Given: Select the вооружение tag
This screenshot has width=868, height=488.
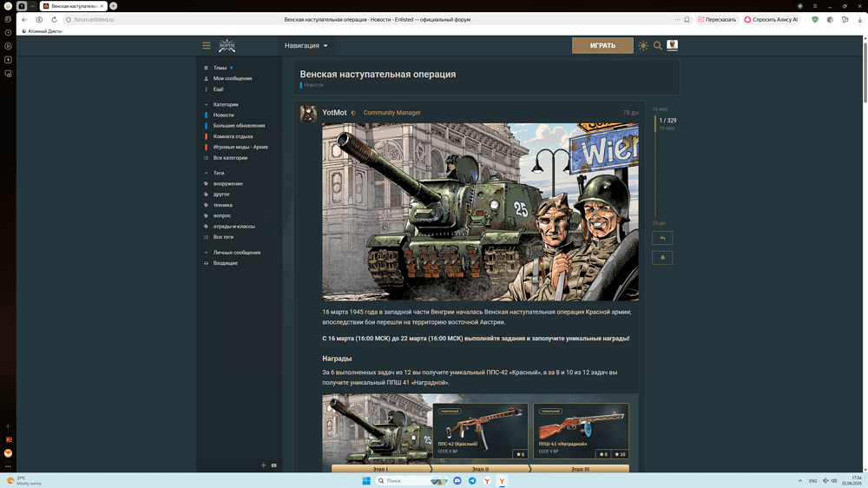Looking at the screenshot, I should (227, 183).
